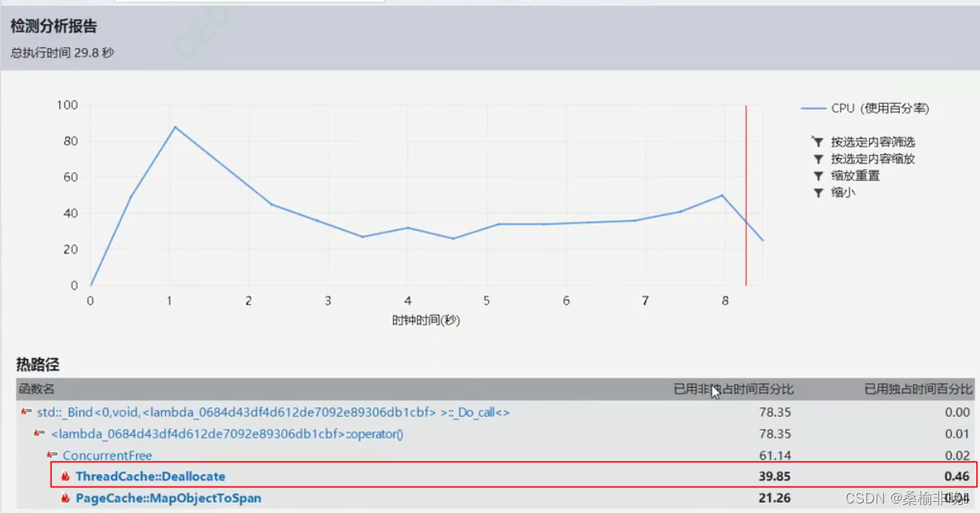This screenshot has height=513, width=980.
Task: Click the zoom out funnel icon
Action: coord(818,193)
